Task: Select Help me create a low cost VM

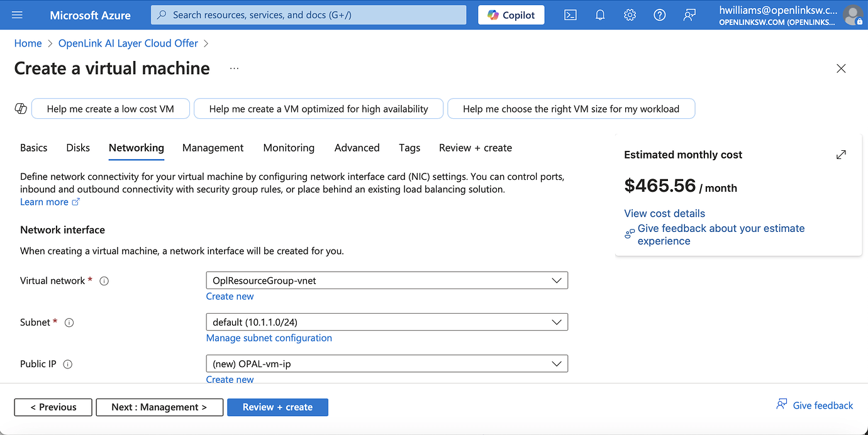Action: pos(111,109)
